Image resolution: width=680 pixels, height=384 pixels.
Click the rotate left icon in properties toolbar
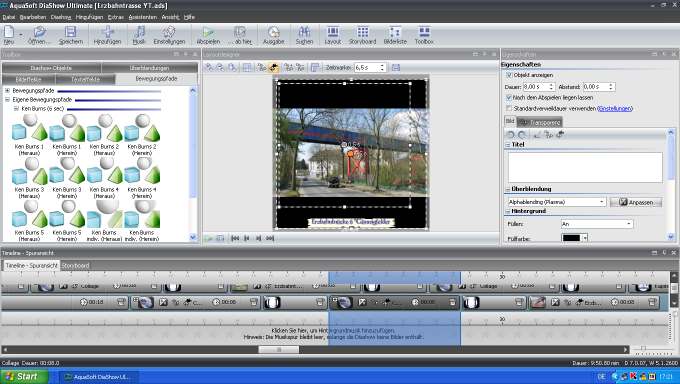click(x=511, y=135)
